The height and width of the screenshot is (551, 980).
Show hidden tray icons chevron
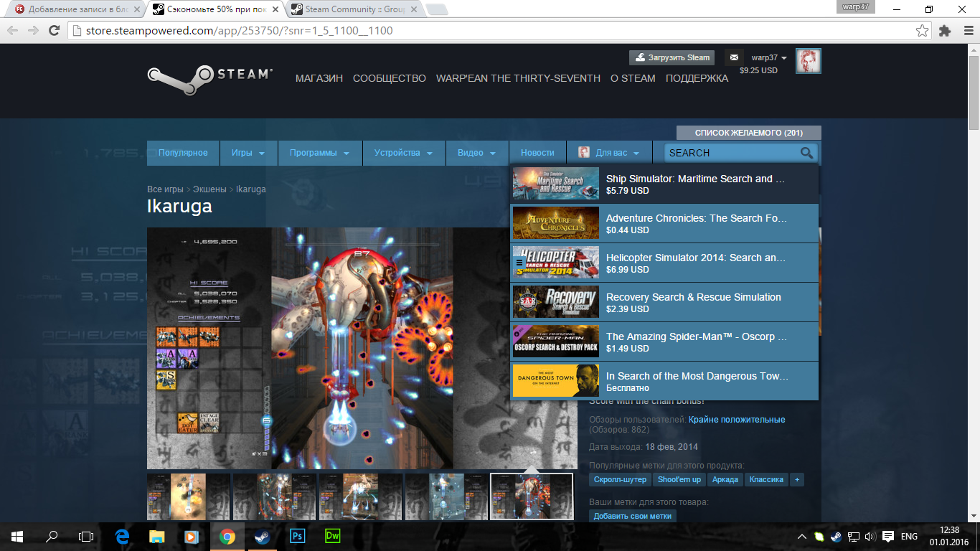[x=802, y=536]
